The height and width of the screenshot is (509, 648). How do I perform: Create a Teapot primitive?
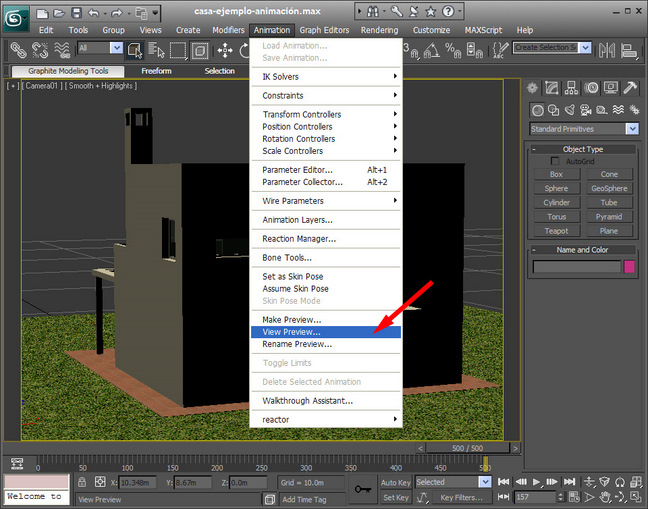tap(556, 231)
